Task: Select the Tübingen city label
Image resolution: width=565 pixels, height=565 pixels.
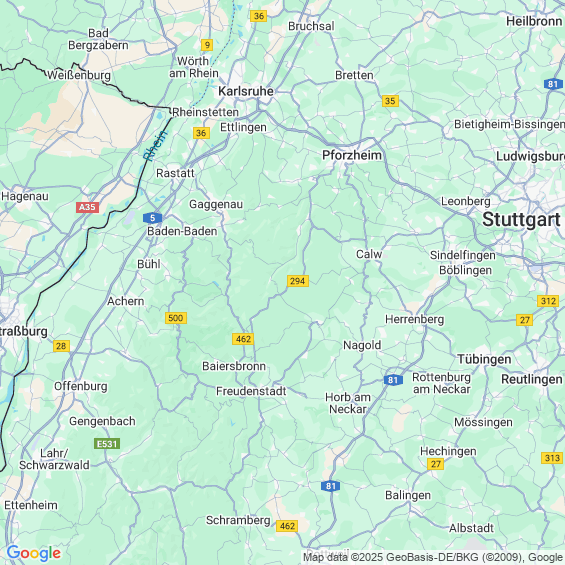Action: coord(484,359)
